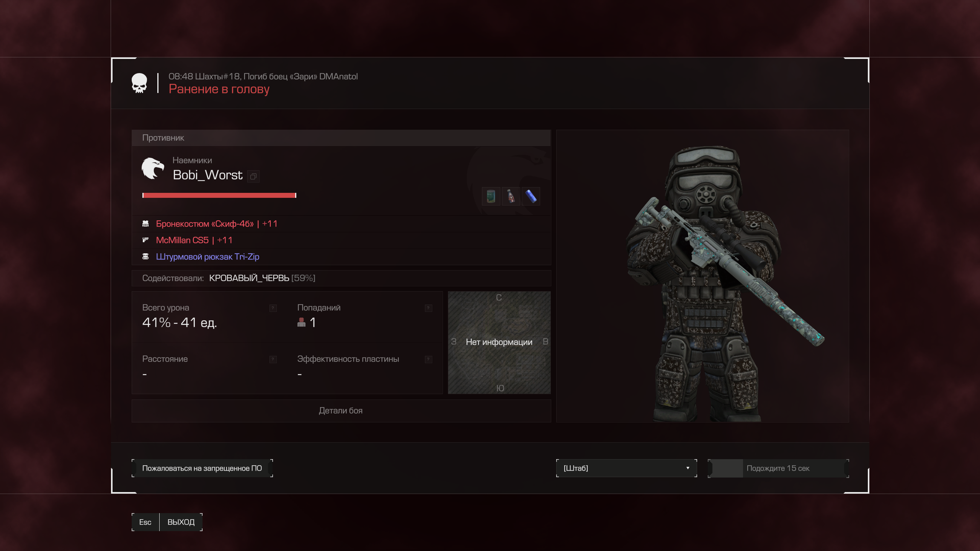Screen dimensions: 980x551
Task: Open the McMillan CS5 weapon link
Action: (194, 240)
